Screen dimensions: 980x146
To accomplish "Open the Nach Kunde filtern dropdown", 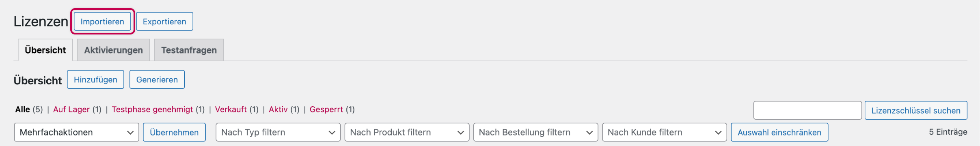I will coord(664,132).
